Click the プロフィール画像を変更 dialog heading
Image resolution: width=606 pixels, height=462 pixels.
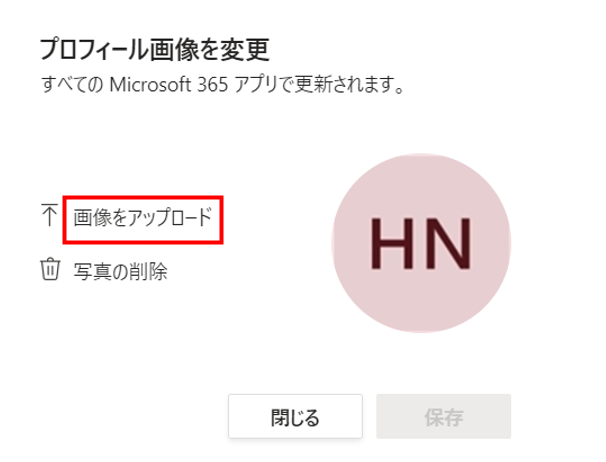click(155, 50)
